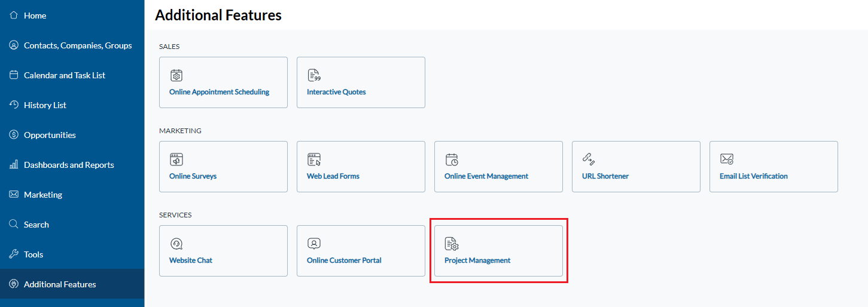Click the Online Appointment Scheduling calendar-gear icon

click(x=176, y=75)
